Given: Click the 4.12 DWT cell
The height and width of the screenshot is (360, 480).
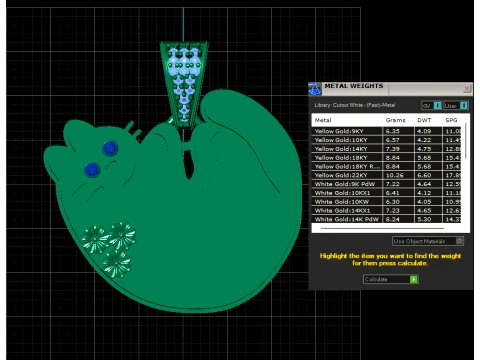Looking at the screenshot, I should click(428, 193).
